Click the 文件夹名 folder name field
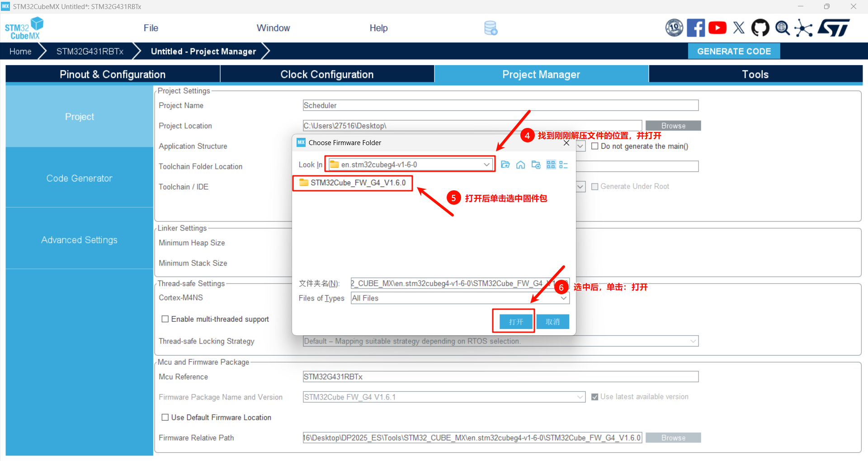The height and width of the screenshot is (461, 868). click(x=460, y=283)
